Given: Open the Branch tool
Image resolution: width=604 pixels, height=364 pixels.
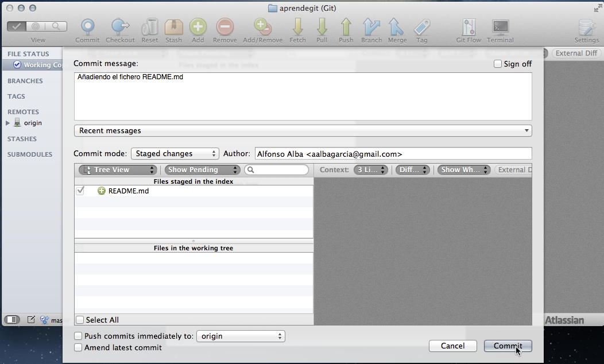Looking at the screenshot, I should (x=371, y=27).
